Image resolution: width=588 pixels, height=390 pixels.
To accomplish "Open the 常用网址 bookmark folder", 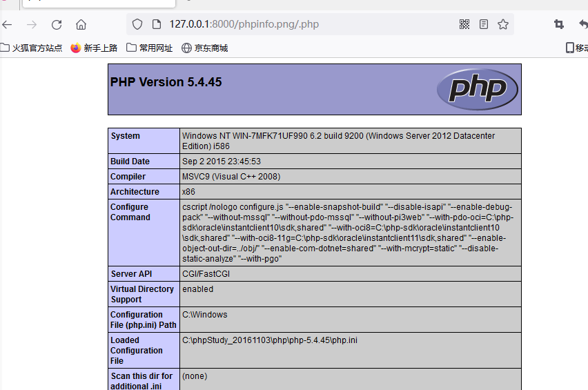I will coord(149,48).
